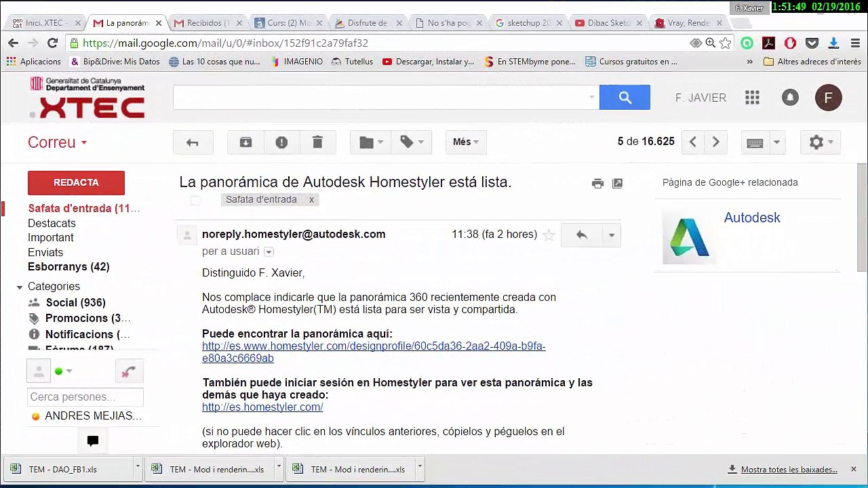
Task: Print the email conversation
Action: 597,183
